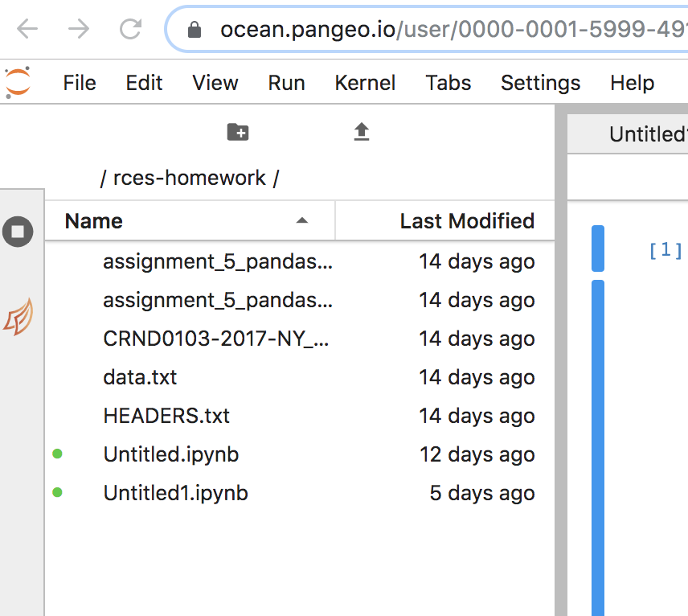688x616 pixels.
Task: Click inside the browser URL bar
Action: coord(442,26)
